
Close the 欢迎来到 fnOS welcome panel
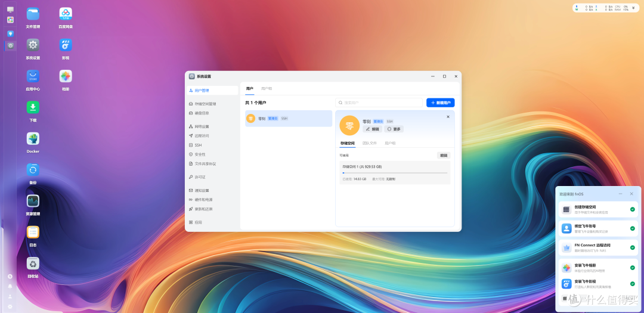click(631, 194)
